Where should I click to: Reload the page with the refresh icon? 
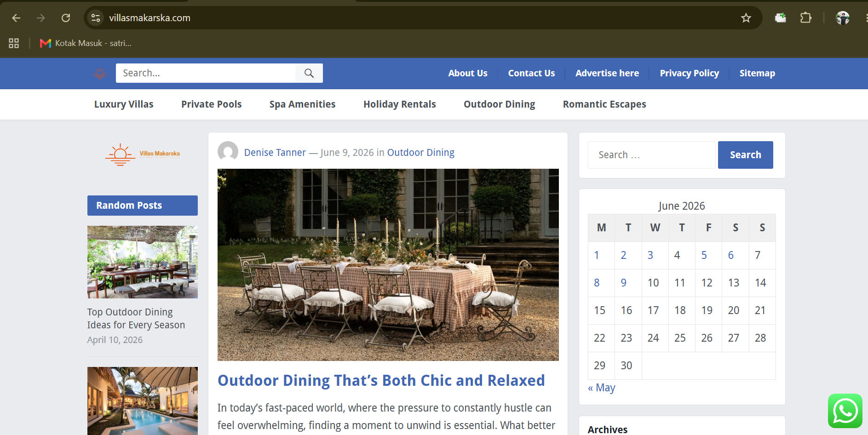[66, 18]
